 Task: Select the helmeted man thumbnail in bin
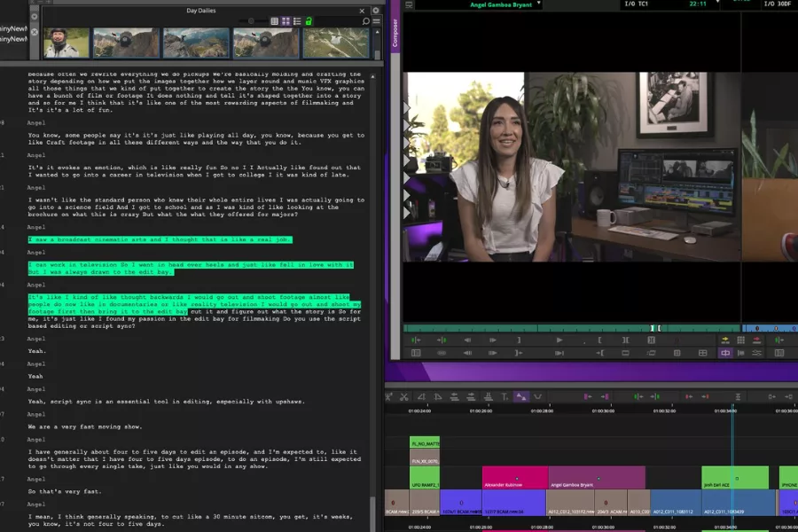(66, 43)
